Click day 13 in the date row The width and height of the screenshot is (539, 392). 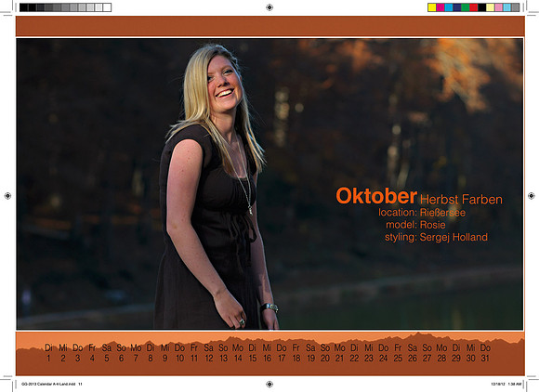[x=223, y=359]
